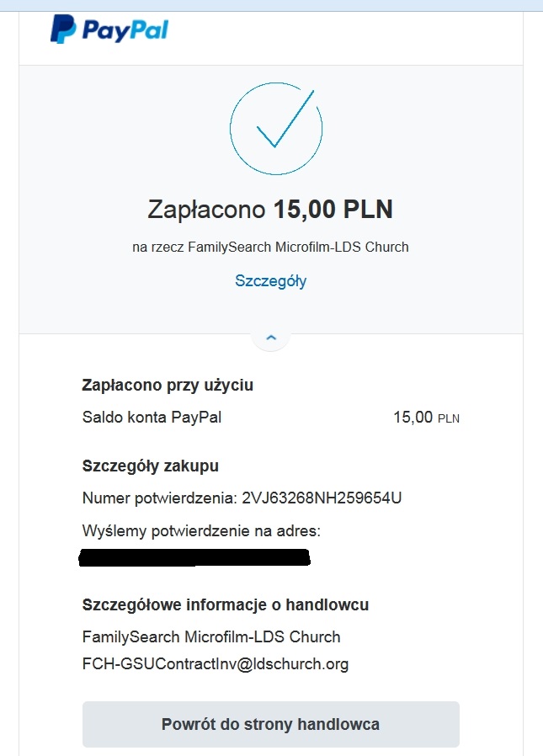This screenshot has width=543, height=756.
Task: Click the circled checkmark success icon
Action: [276, 126]
